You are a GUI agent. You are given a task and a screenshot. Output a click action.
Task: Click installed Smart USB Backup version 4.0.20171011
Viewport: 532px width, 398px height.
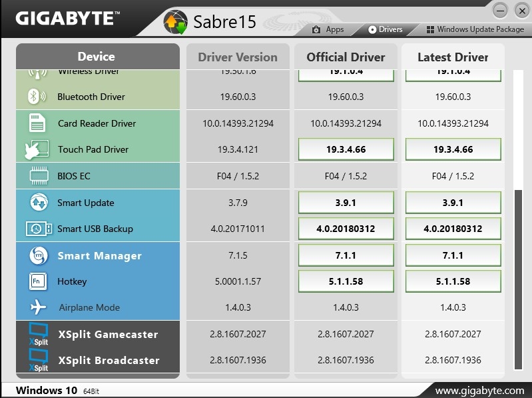pos(238,229)
